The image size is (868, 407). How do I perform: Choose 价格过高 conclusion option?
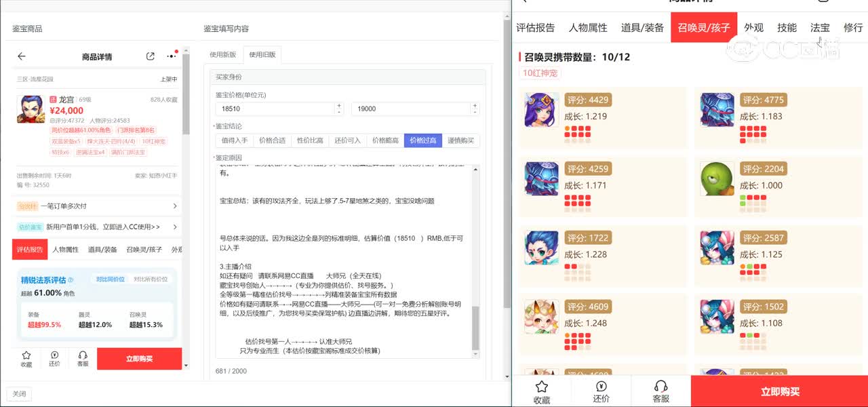tap(423, 140)
